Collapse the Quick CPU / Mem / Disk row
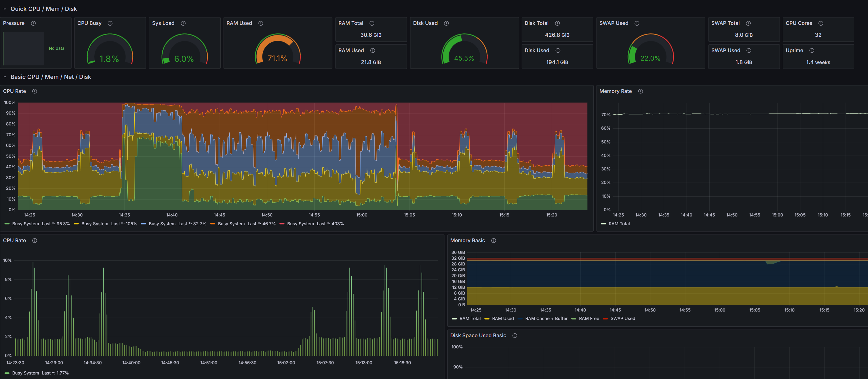This screenshot has height=379, width=868. pos(5,9)
